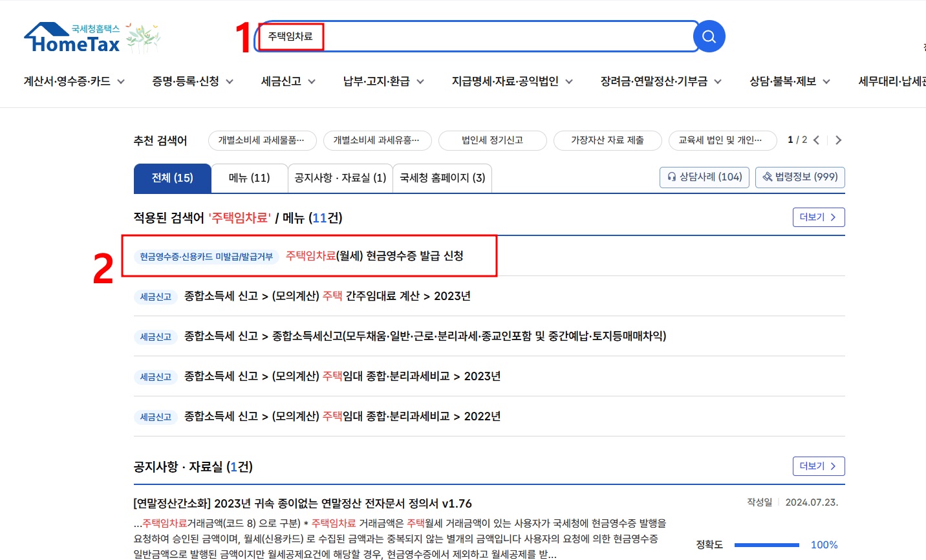Select recommended keyword 개별소비세 과세유흥
This screenshot has height=560, width=926.
pos(378,140)
